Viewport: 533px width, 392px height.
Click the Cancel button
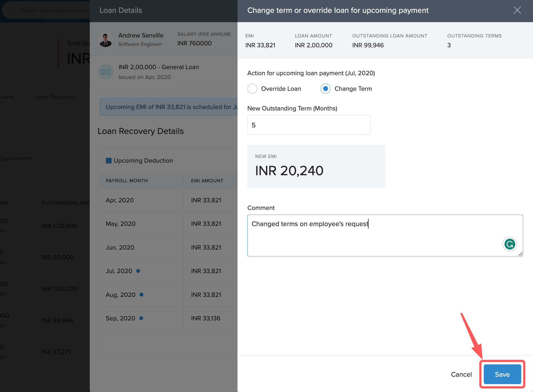[461, 374]
